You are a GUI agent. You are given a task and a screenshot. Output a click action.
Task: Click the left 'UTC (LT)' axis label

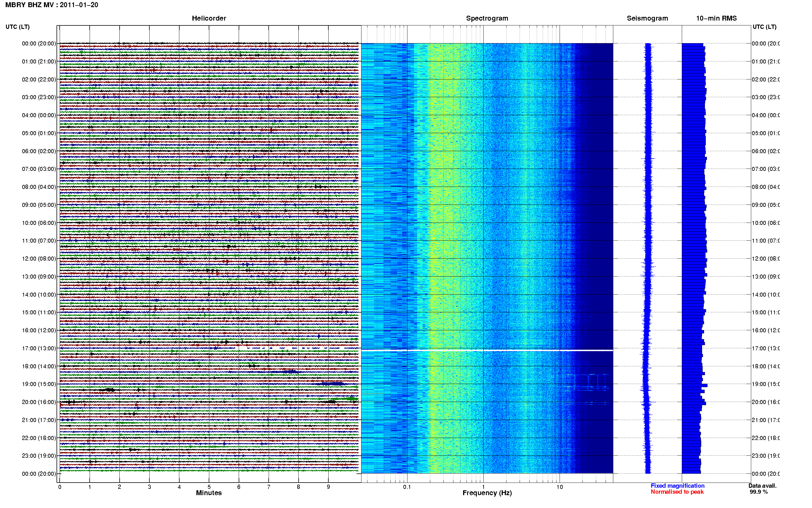pos(17,27)
